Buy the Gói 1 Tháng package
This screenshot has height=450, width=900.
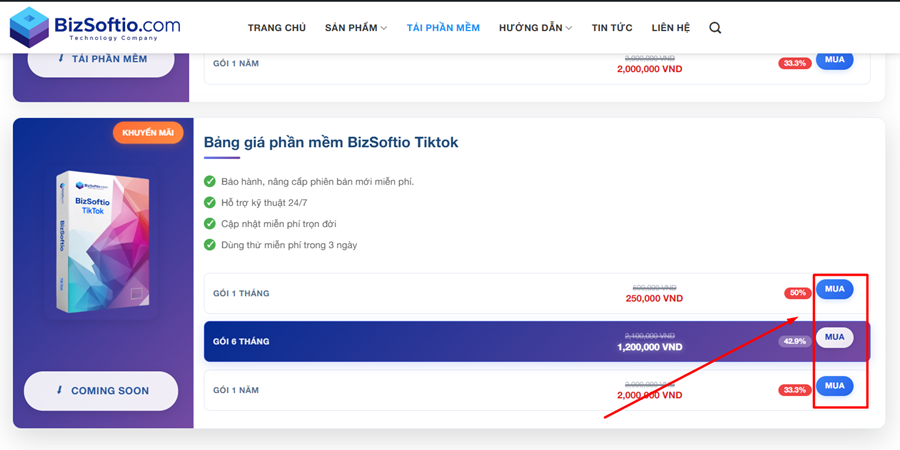[x=835, y=289]
